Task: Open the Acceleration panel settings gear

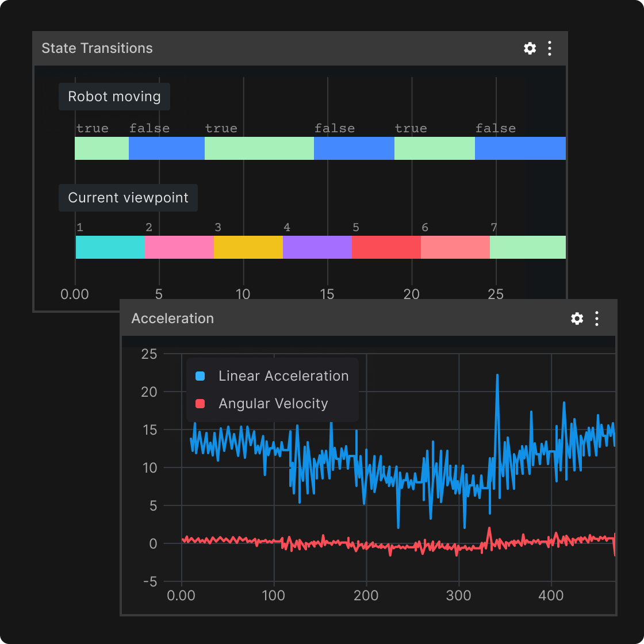Action: click(x=577, y=318)
